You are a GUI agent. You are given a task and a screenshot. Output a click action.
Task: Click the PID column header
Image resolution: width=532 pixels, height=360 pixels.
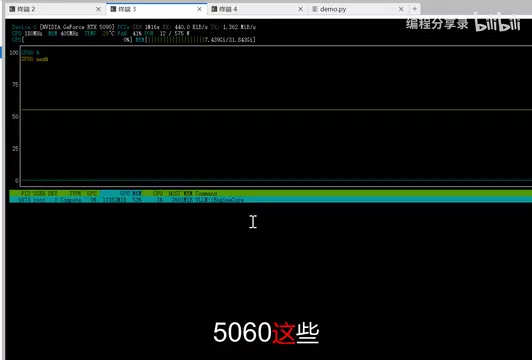[x=25, y=193]
